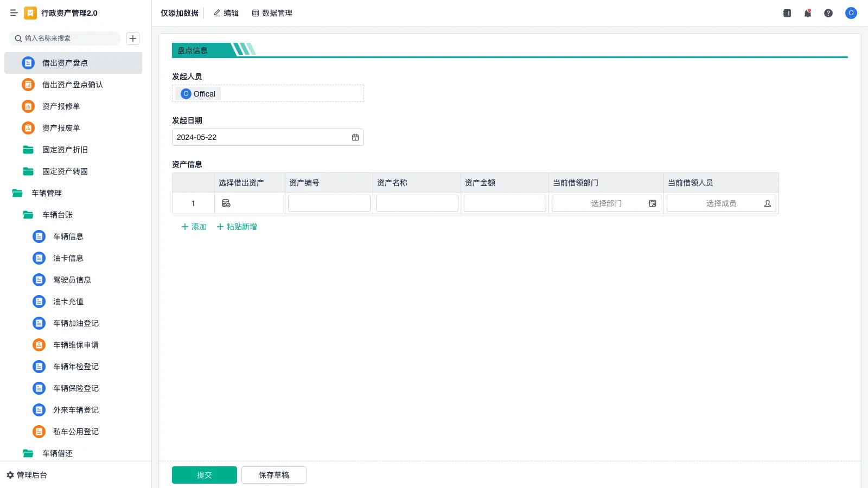Open the 选择部门 department selector
Viewport: 868px width, 488px height.
(607, 203)
